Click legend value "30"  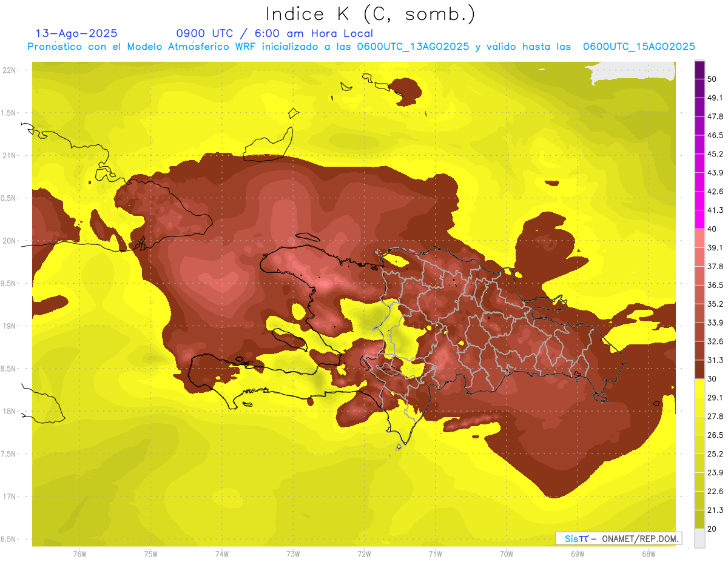click(713, 379)
